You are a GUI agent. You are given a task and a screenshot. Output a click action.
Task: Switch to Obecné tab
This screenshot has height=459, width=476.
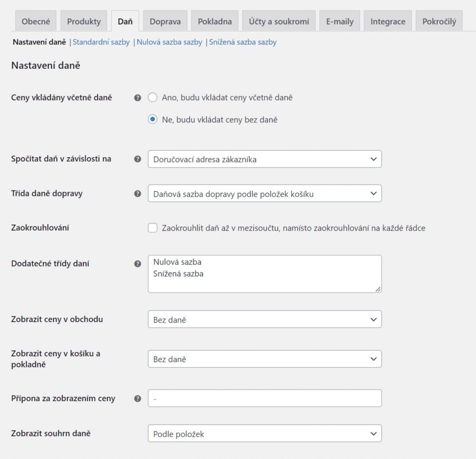[x=36, y=21]
